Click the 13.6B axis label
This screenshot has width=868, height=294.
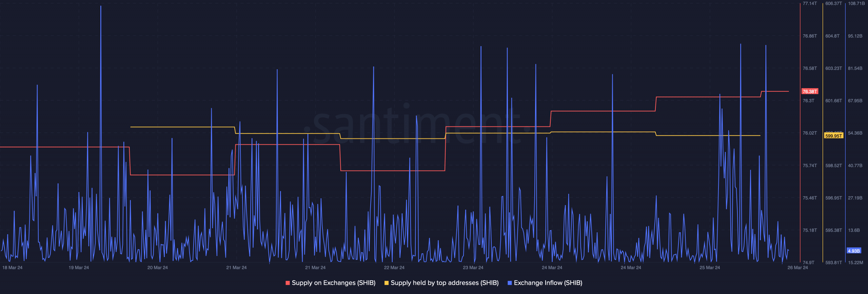(x=854, y=230)
